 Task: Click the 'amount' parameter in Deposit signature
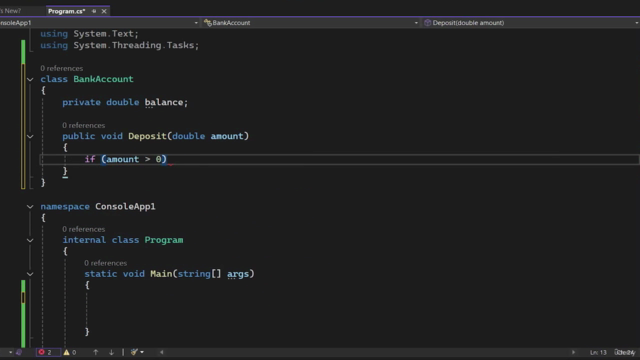pos(227,136)
